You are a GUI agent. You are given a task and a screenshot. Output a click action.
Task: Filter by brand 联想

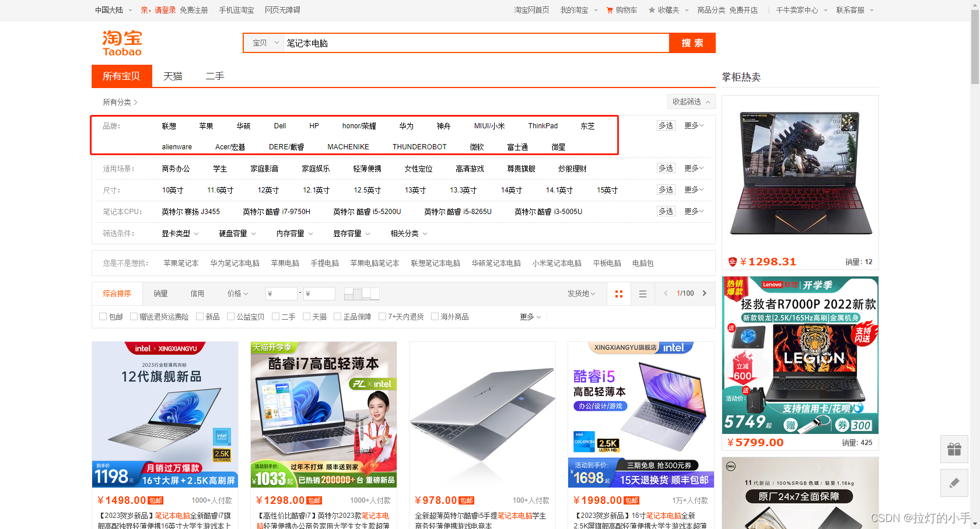coord(169,126)
